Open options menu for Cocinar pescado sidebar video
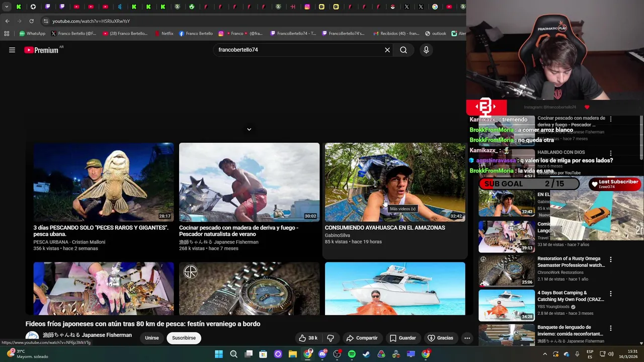The height and width of the screenshot is (362, 644). pyautogui.click(x=611, y=119)
